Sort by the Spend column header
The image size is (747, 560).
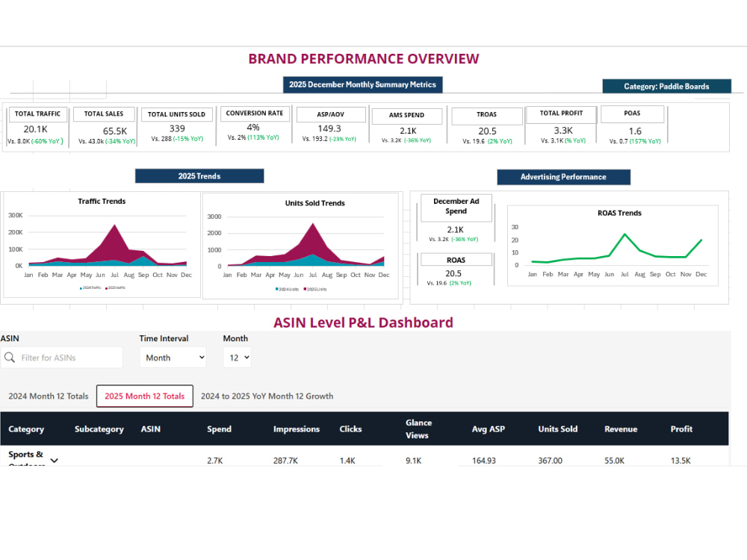(x=219, y=429)
